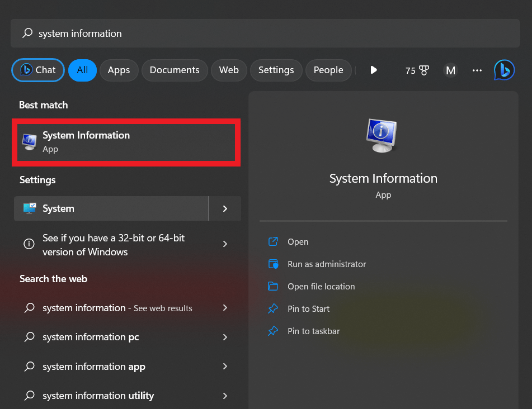This screenshot has width=532, height=409.
Task: Switch to the Apps filter tab
Action: 119,70
